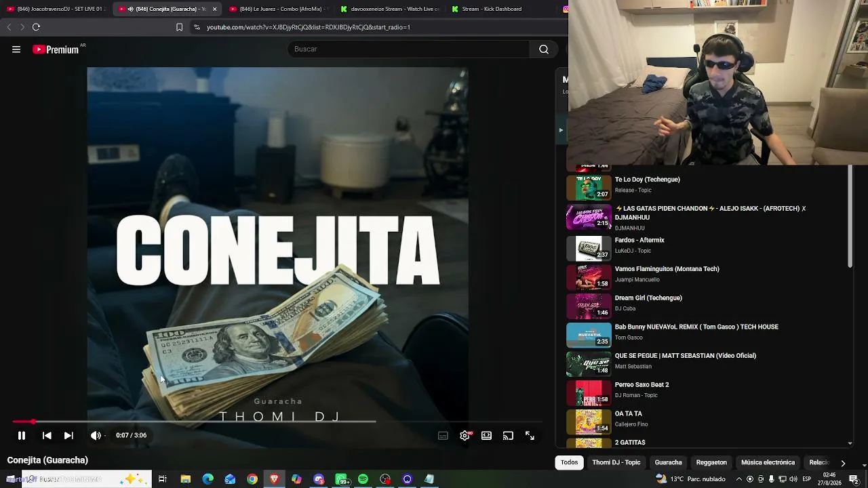Click the playlist scrollbar thumb
868x488 pixels.
click(850, 217)
